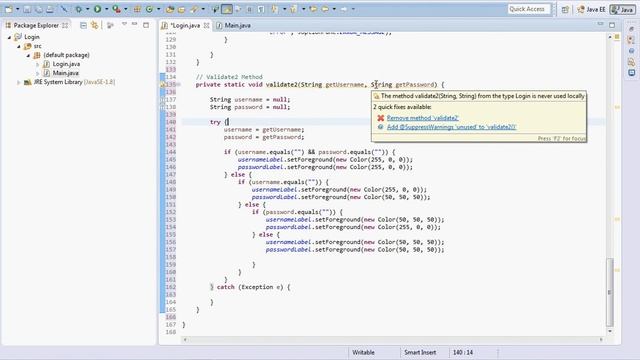Click the New Java Package icon
Image resolution: width=640 pixels, height=360 pixels.
[138, 9]
